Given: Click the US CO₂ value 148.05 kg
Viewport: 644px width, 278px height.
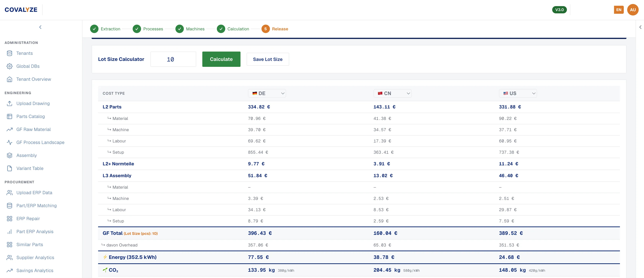Looking at the screenshot, I should click(512, 270).
